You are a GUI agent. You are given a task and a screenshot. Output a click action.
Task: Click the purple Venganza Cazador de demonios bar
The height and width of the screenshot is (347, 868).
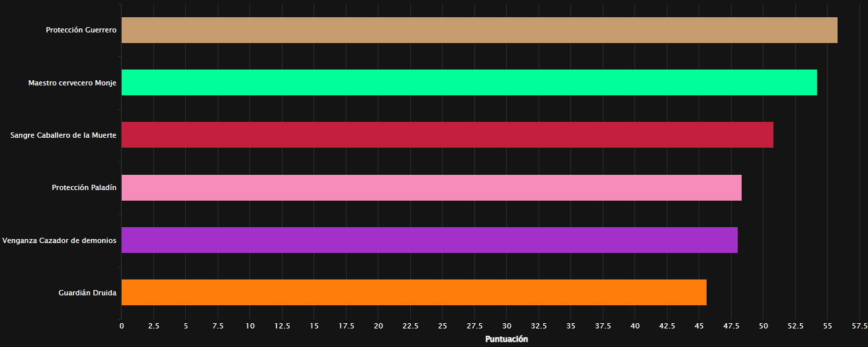pos(429,240)
